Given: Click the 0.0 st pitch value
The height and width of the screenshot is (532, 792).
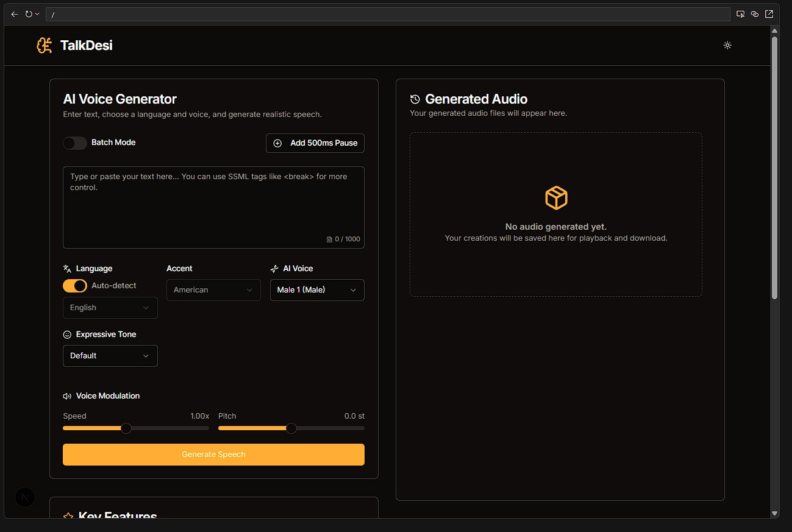Looking at the screenshot, I should pyautogui.click(x=354, y=416).
